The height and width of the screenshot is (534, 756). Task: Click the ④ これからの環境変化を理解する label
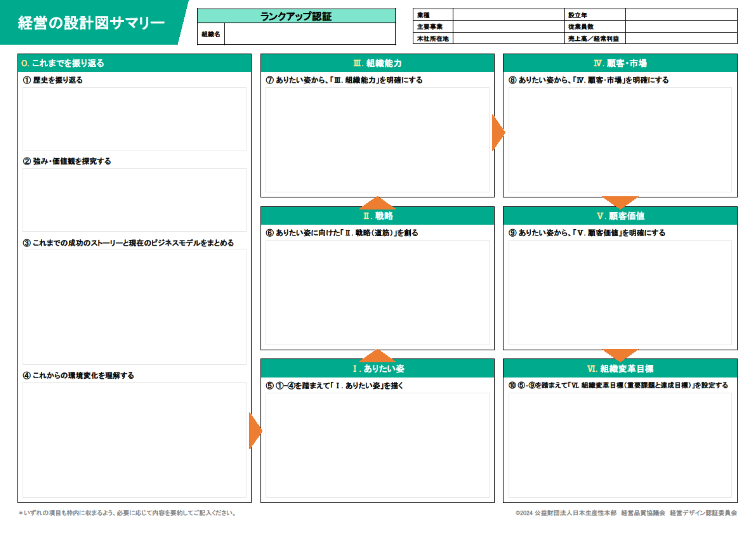[x=78, y=375]
